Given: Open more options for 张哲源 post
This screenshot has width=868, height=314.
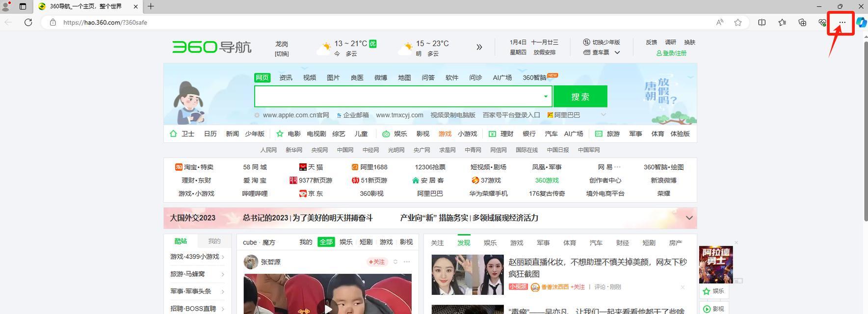Looking at the screenshot, I should tap(407, 262).
